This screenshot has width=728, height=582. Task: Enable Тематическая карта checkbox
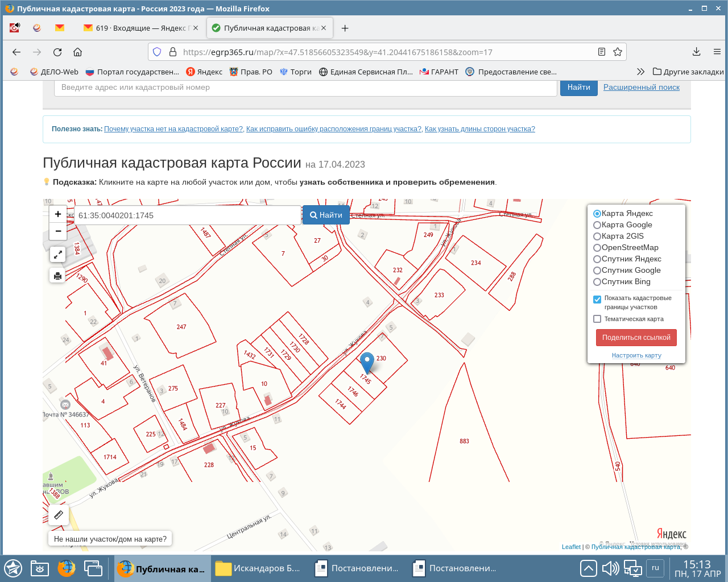597,319
